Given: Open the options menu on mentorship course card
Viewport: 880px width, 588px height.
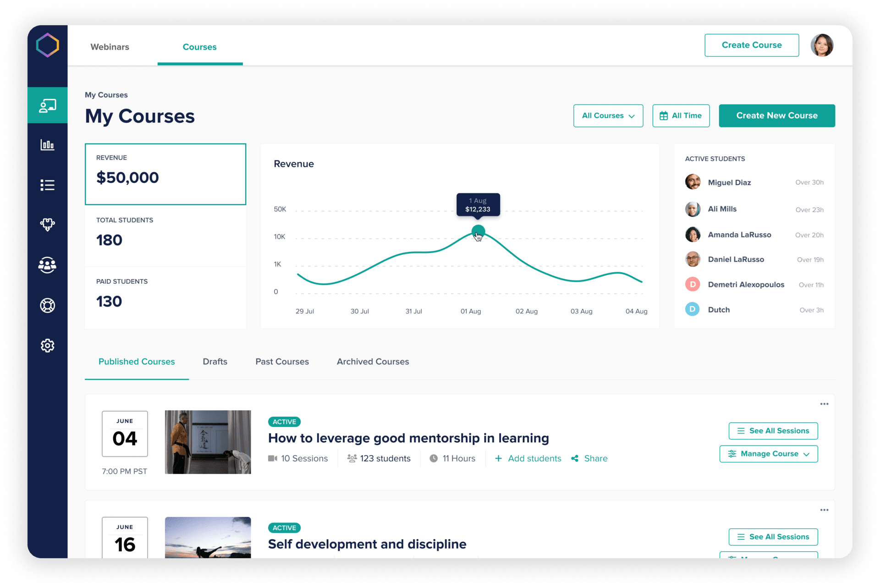Looking at the screenshot, I should (824, 404).
